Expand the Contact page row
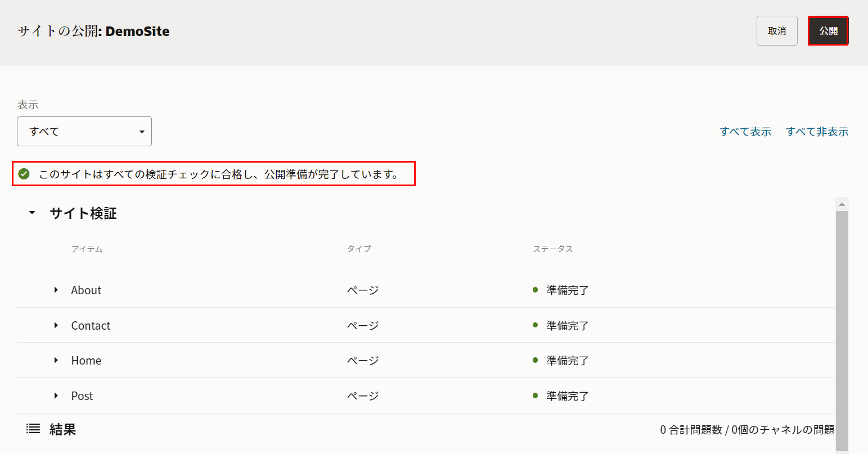868x454 pixels. 56,326
